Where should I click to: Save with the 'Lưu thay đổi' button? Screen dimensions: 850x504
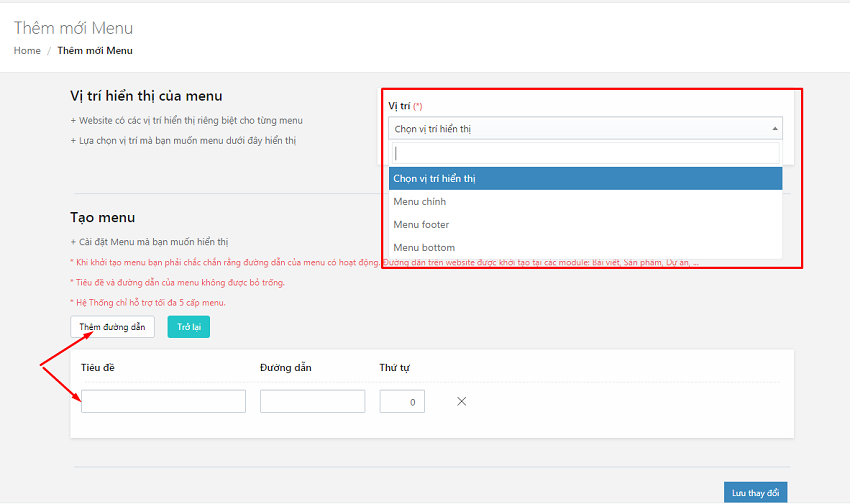(x=754, y=493)
